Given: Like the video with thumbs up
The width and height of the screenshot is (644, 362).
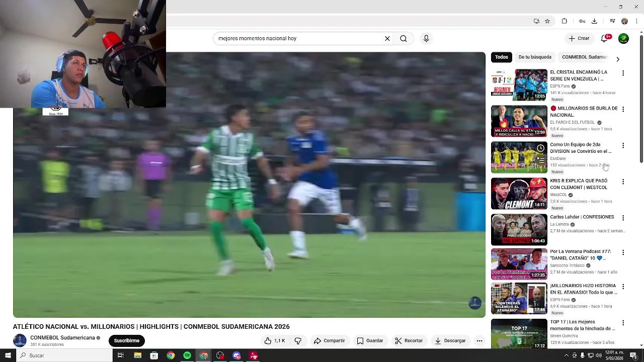Looking at the screenshot, I should 275,340.
